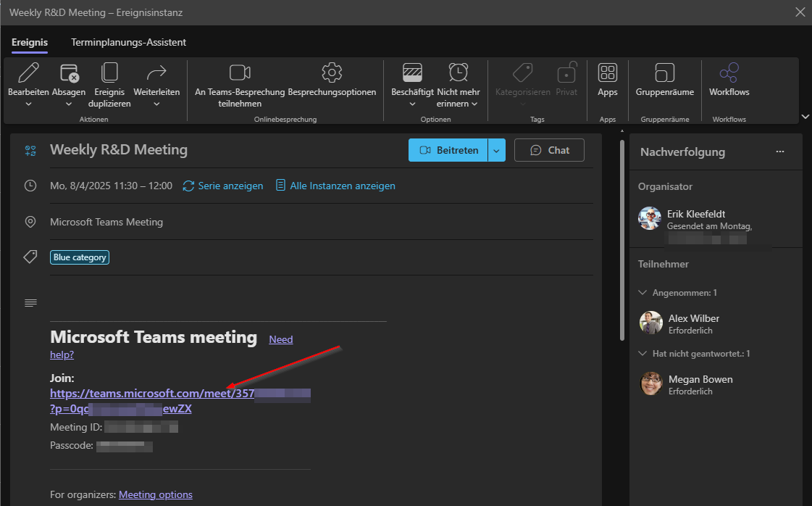Open Besprechungsoptionen gear icon
This screenshot has width=812, height=506.
[x=332, y=72]
